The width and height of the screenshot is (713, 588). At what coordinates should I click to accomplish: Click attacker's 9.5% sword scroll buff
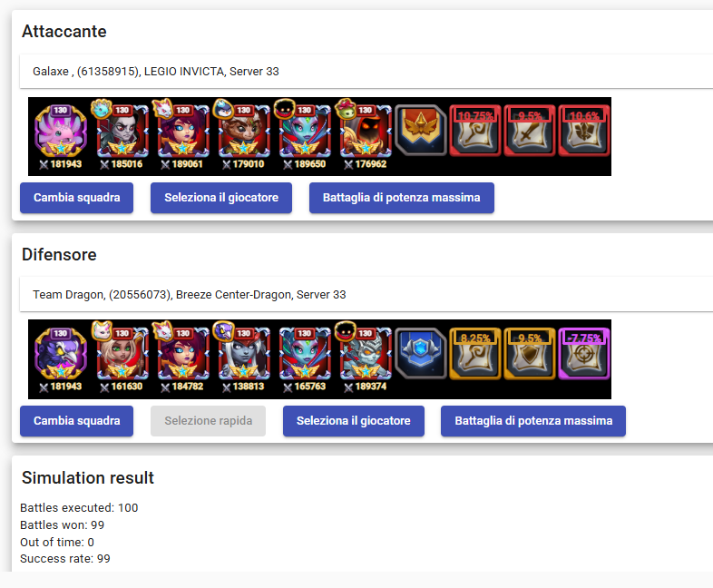click(x=530, y=131)
